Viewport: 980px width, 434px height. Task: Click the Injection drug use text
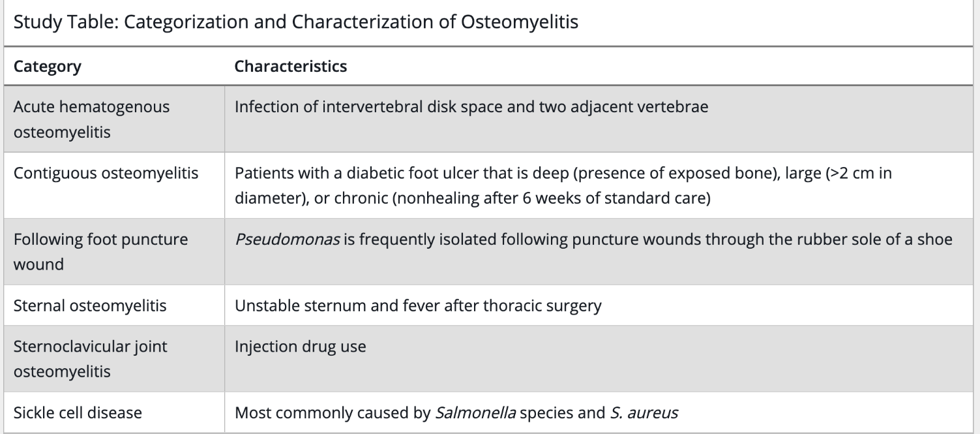pos(300,345)
